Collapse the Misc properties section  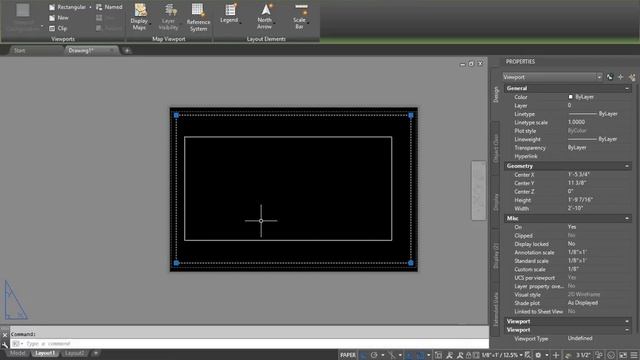point(627,218)
